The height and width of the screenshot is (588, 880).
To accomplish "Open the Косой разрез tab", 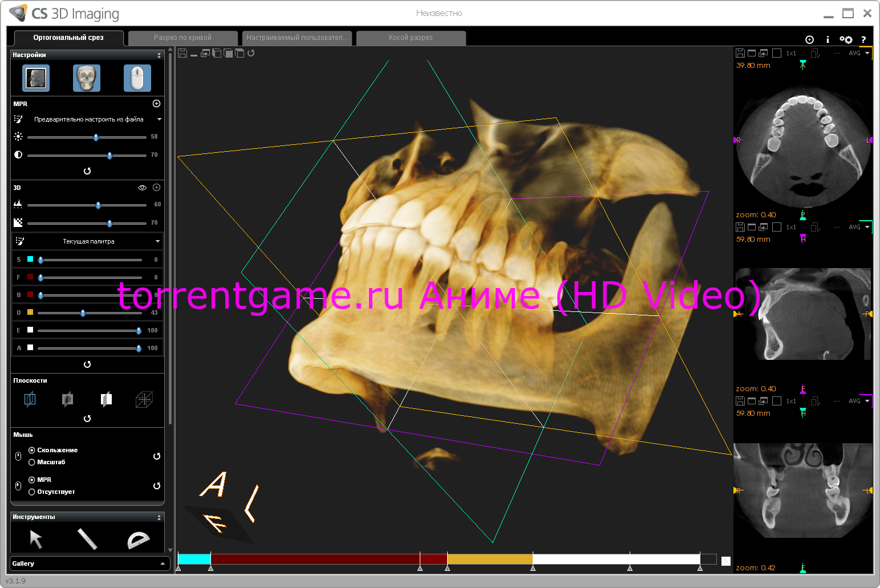I will [x=411, y=38].
